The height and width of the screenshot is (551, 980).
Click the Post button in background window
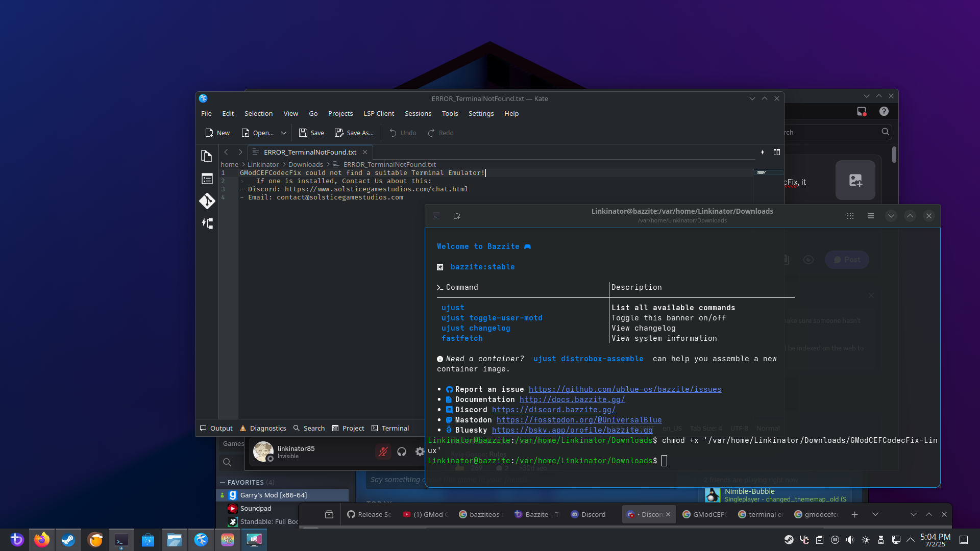[x=847, y=260]
